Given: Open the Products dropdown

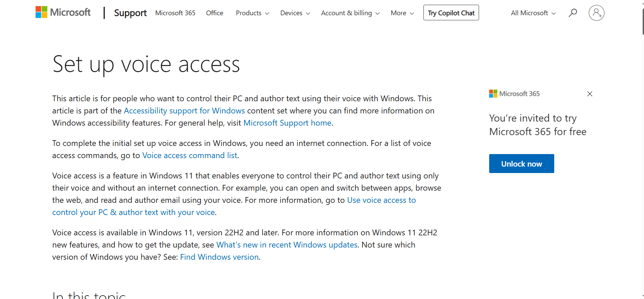Looking at the screenshot, I should click(x=252, y=13).
